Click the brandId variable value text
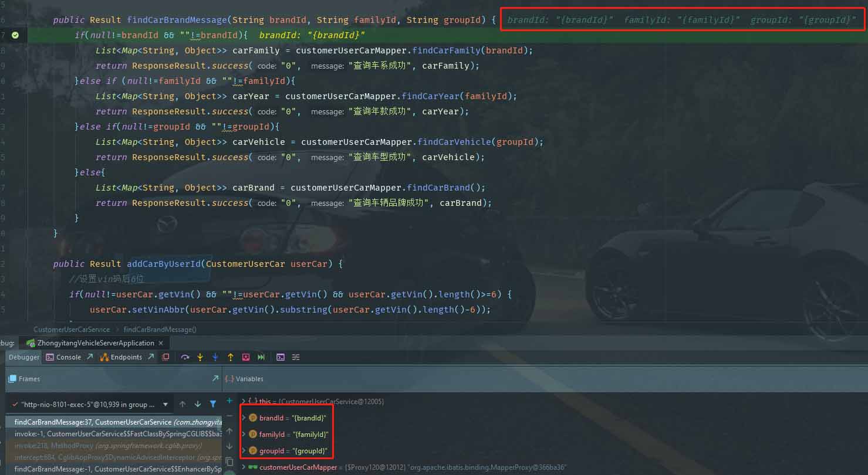 click(309, 418)
